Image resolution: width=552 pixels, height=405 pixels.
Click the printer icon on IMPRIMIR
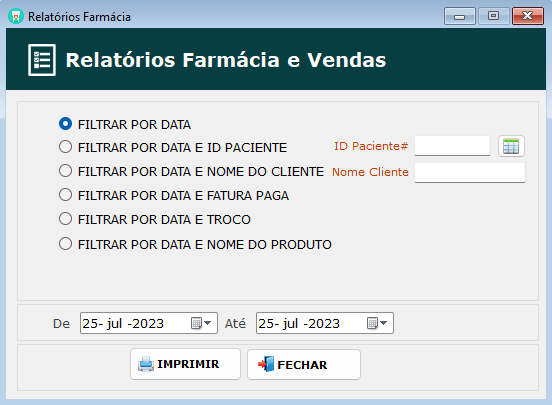(145, 364)
